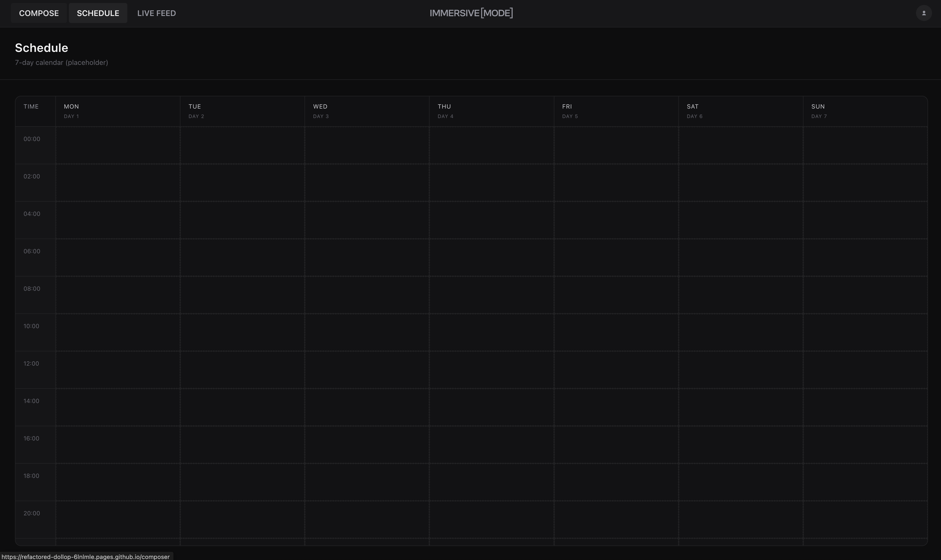The width and height of the screenshot is (941, 560).
Task: Click the IMMERSIVE[MODE] logo
Action: tap(471, 13)
